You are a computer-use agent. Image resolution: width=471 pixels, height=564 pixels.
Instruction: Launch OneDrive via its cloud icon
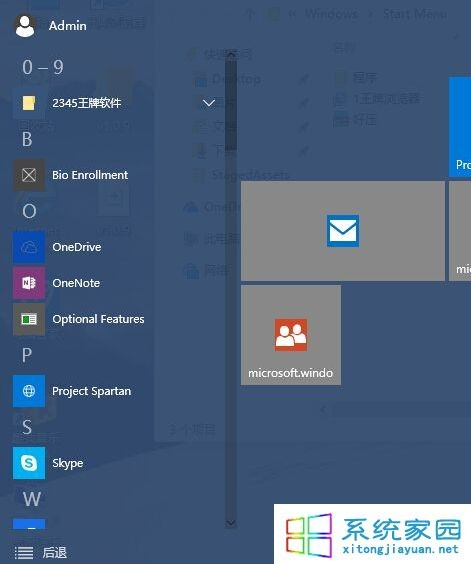[29, 247]
